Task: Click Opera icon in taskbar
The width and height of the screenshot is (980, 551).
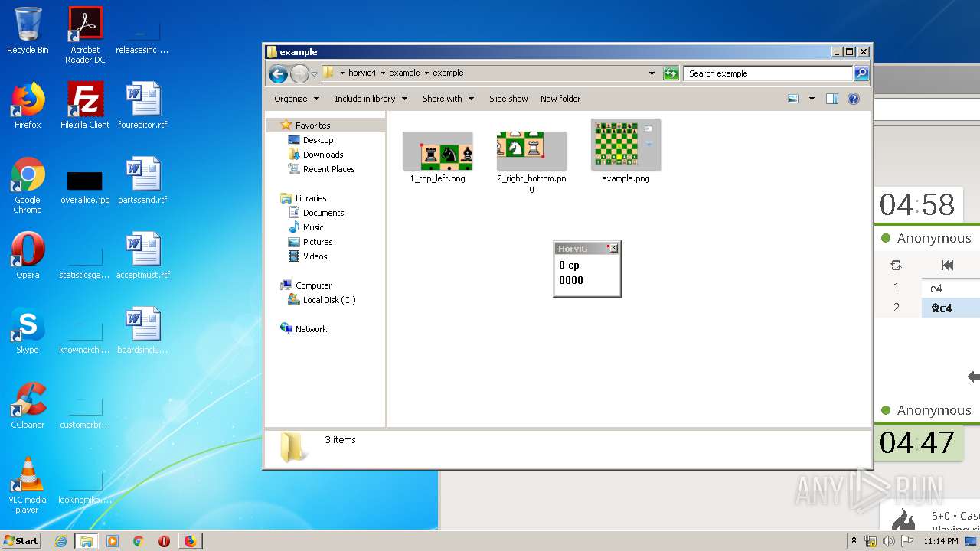Action: (164, 541)
